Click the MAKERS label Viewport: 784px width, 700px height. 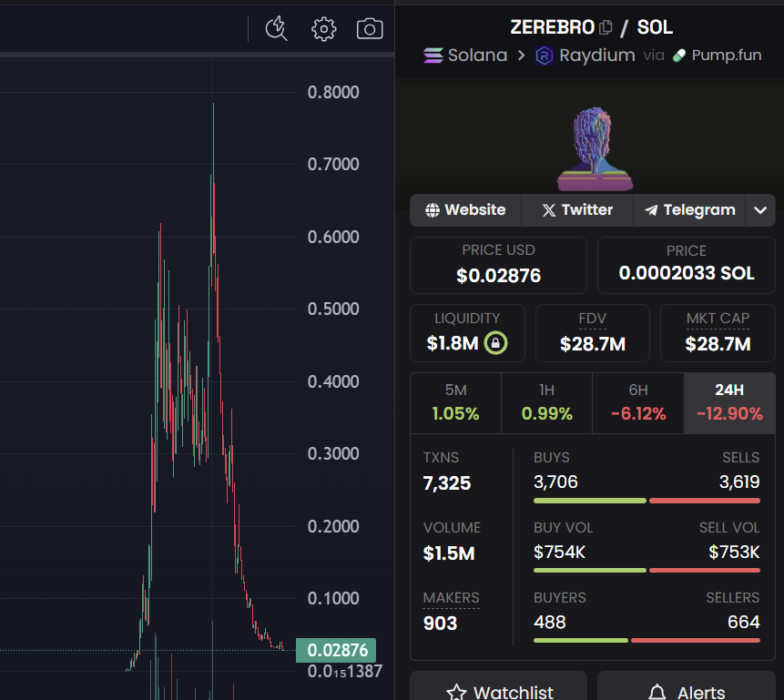coord(451,597)
